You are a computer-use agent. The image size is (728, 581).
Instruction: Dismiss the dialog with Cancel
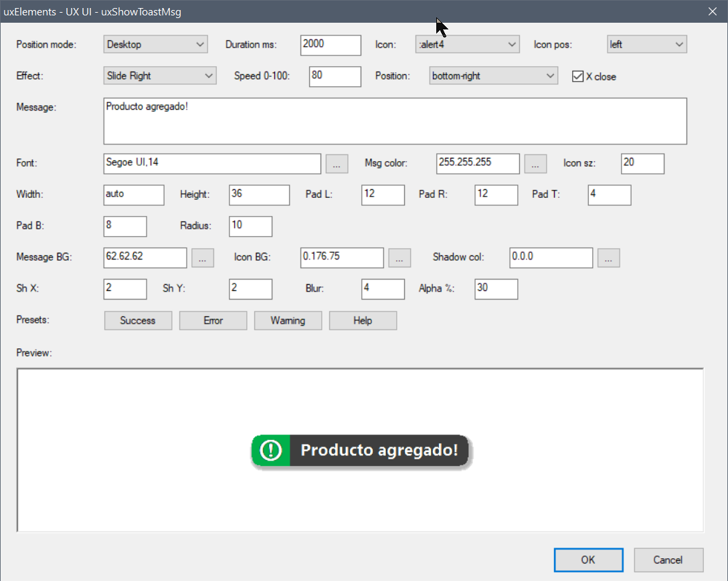pos(668,560)
